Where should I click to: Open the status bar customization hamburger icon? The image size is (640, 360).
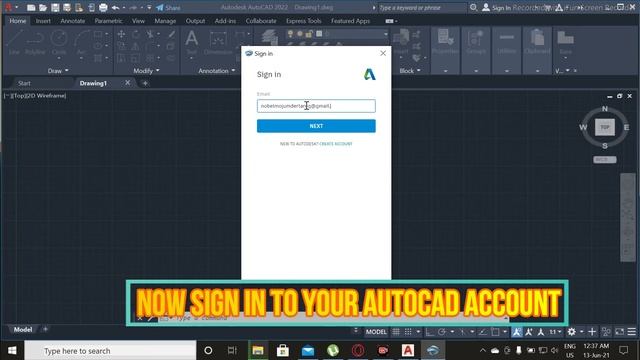pyautogui.click(x=632, y=332)
